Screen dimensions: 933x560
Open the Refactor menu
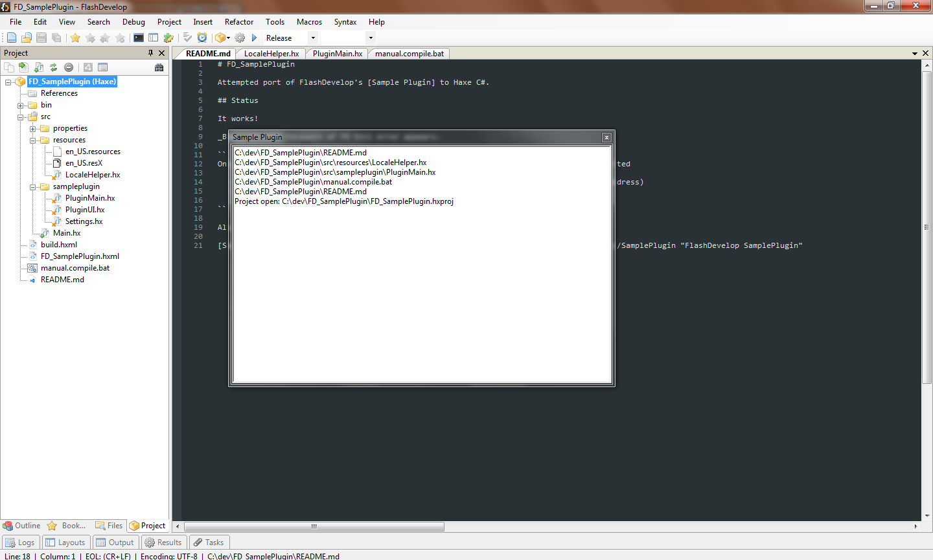click(239, 22)
